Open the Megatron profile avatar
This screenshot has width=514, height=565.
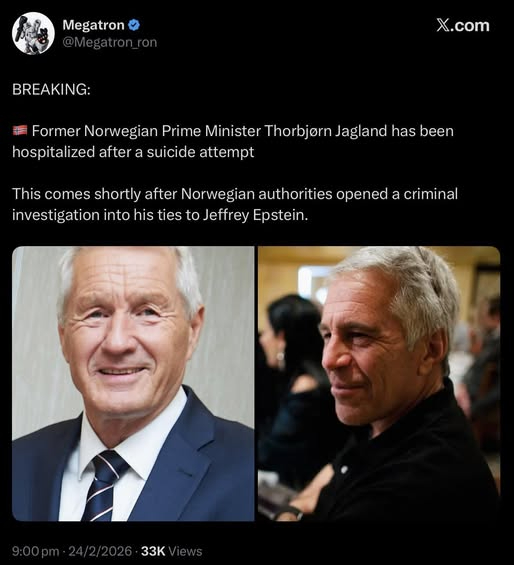[x=33, y=33]
